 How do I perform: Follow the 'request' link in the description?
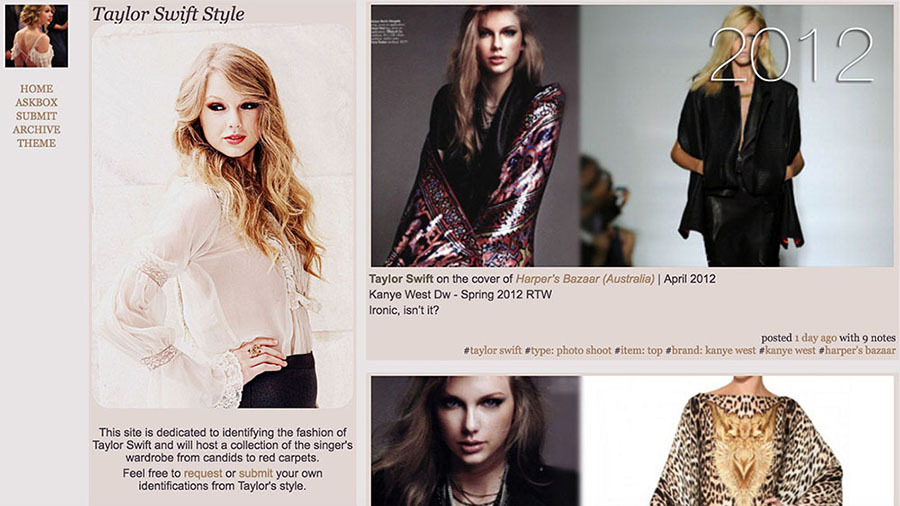[203, 473]
